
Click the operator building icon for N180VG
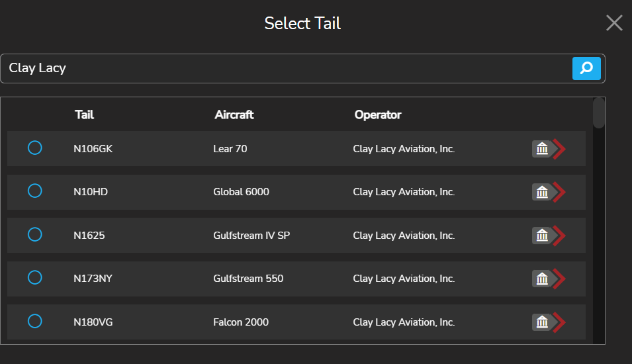tap(542, 322)
